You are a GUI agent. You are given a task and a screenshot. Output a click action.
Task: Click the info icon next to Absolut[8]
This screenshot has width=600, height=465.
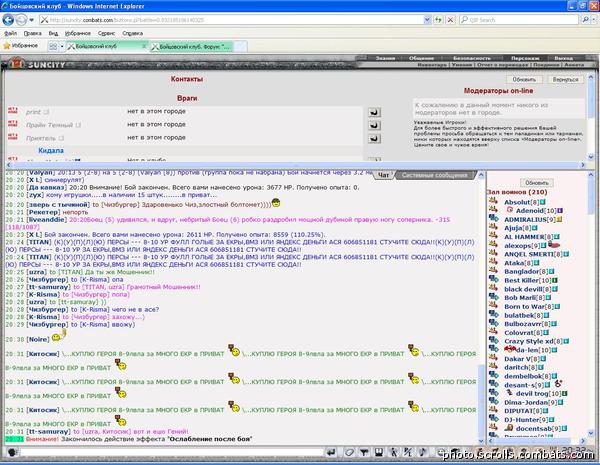pyautogui.click(x=543, y=202)
